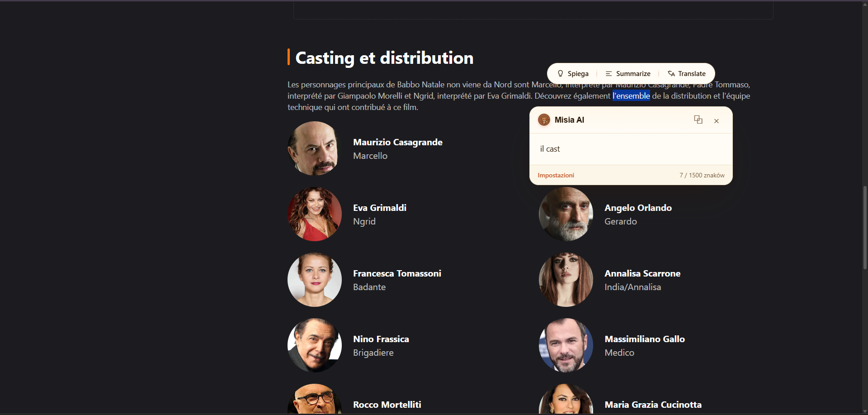
Task: Close the Misia AI popup
Action: (717, 121)
